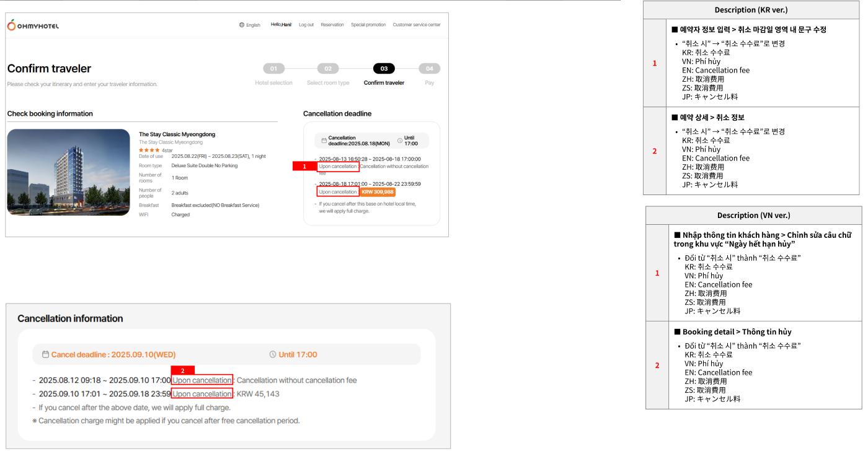Open the Log out menu item
This screenshot has width=868, height=454.
[x=306, y=25]
